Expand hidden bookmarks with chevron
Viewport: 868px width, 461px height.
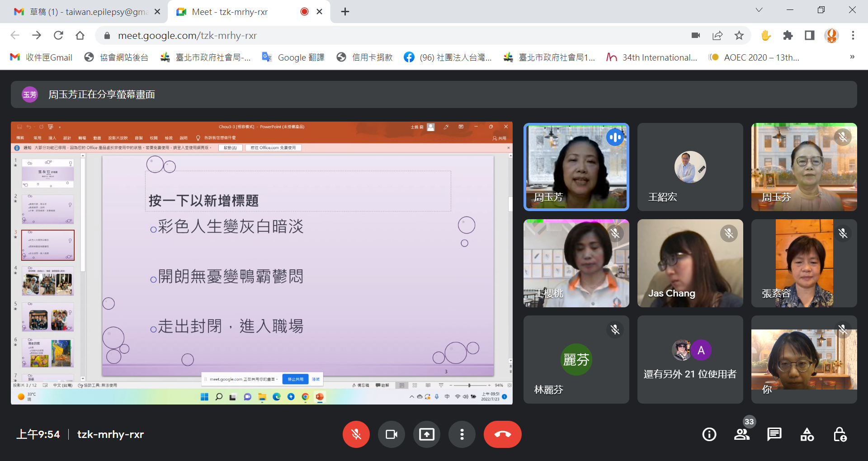coord(852,57)
